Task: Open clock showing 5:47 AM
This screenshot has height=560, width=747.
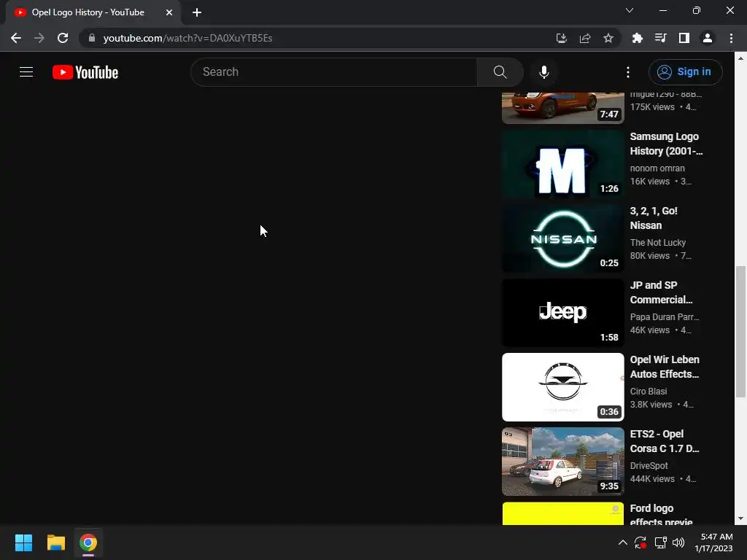Action: 713,542
